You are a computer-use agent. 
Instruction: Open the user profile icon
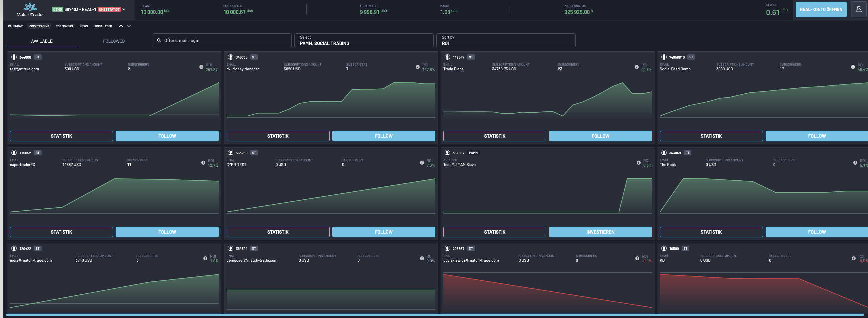(x=858, y=9)
